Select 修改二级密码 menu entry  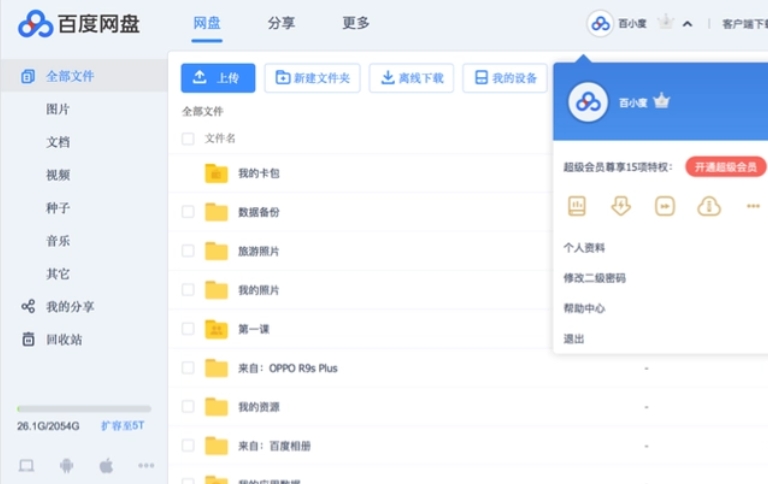click(595, 278)
